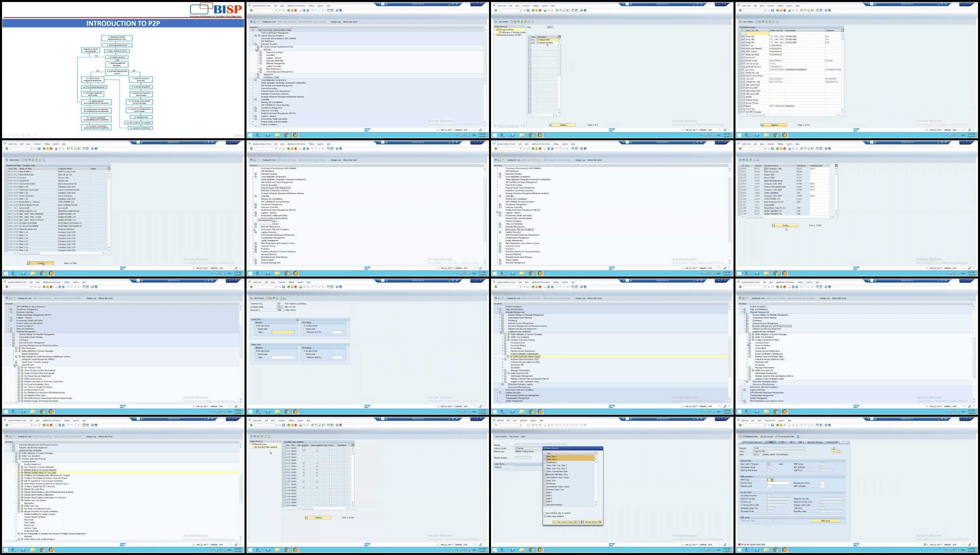The height and width of the screenshot is (555, 980).
Task: Confirm selection with green check in Select View(s) dialog
Action: click(x=554, y=522)
